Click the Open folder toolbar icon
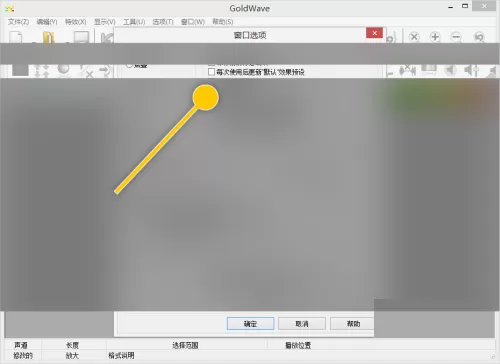 [x=49, y=37]
